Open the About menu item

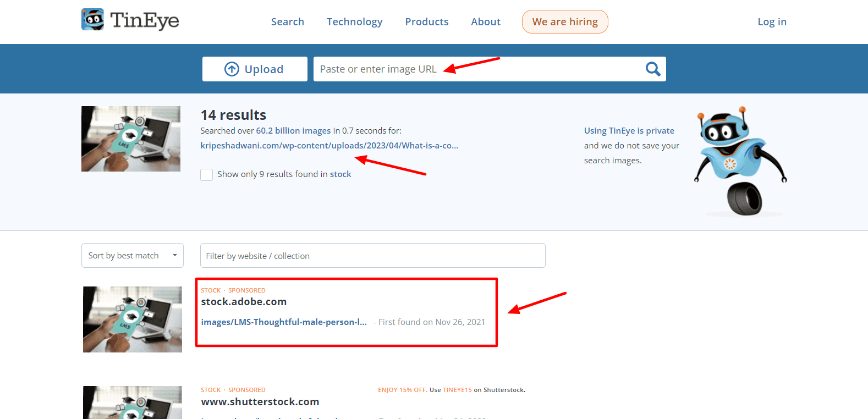pos(486,22)
